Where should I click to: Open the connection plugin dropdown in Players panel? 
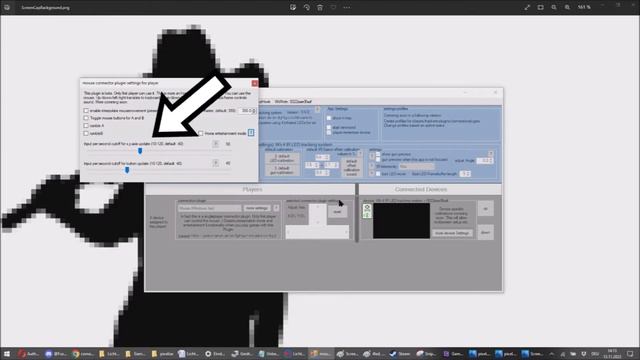(209, 208)
